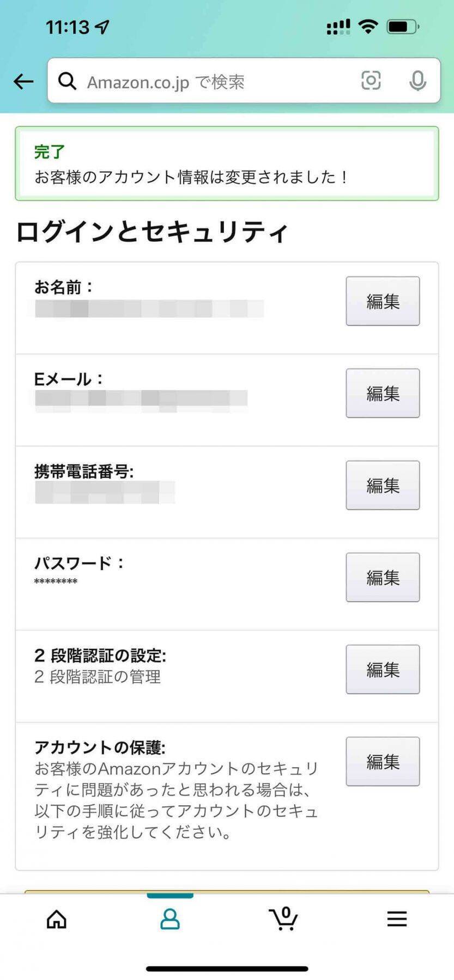Tap the masked password asterisks
Screen dimensions: 454x980
(x=56, y=582)
